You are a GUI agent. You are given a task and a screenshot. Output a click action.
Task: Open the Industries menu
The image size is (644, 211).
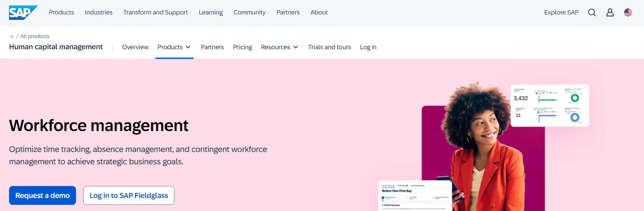click(98, 12)
